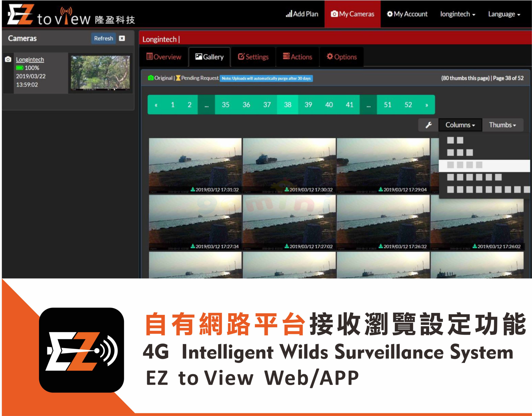The height and width of the screenshot is (416, 532).
Task: Switch to the Overview tab
Action: [164, 57]
